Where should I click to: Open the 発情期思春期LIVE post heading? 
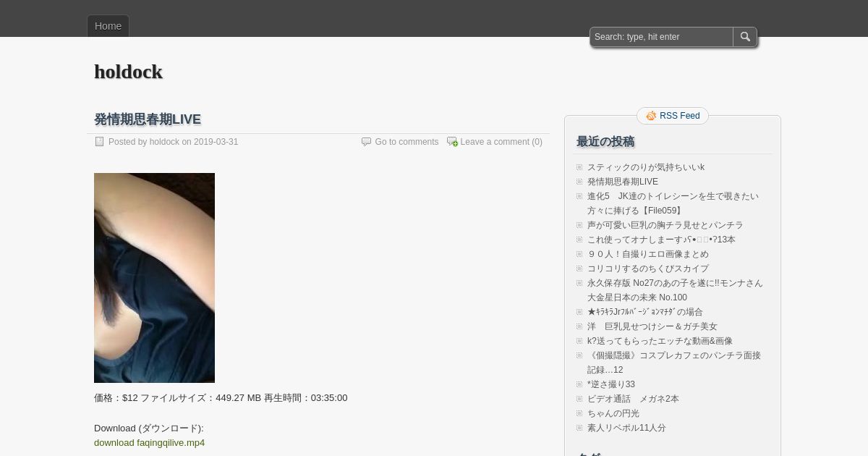coord(148,119)
